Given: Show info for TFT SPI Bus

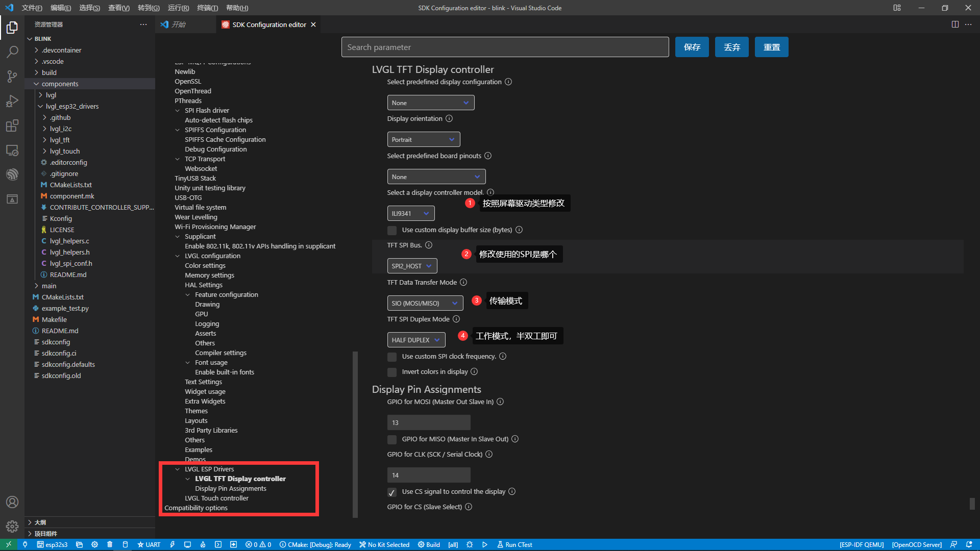Looking at the screenshot, I should pyautogui.click(x=429, y=245).
